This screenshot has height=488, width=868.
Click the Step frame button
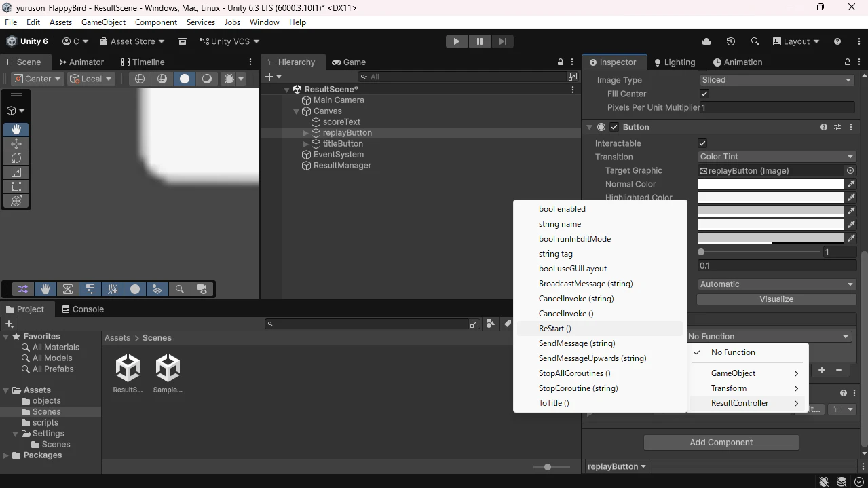click(502, 41)
